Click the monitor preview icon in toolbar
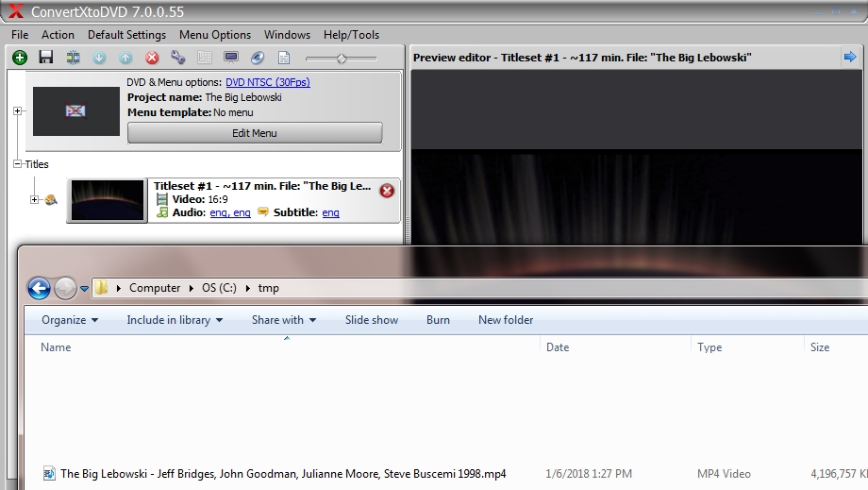Screen dimensions: 868x490 point(231,58)
